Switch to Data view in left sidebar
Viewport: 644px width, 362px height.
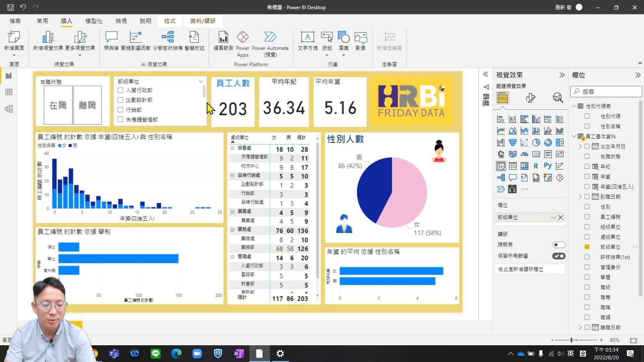click(x=9, y=92)
